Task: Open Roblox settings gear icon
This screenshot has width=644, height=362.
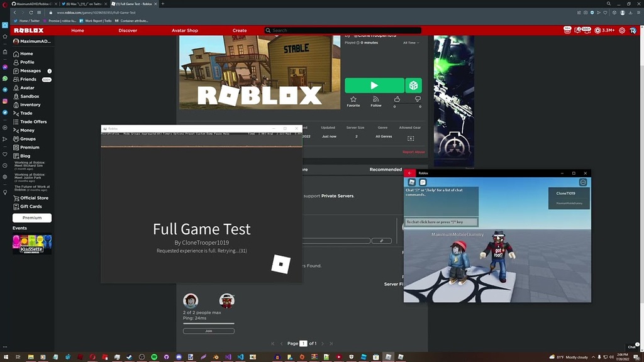Action: click(x=622, y=30)
